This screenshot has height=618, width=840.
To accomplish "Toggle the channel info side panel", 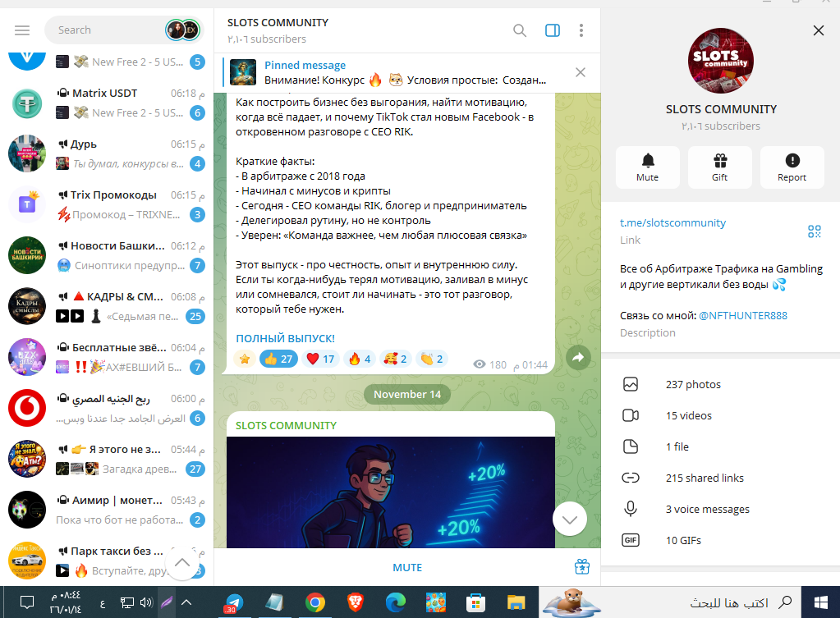I will (x=553, y=30).
